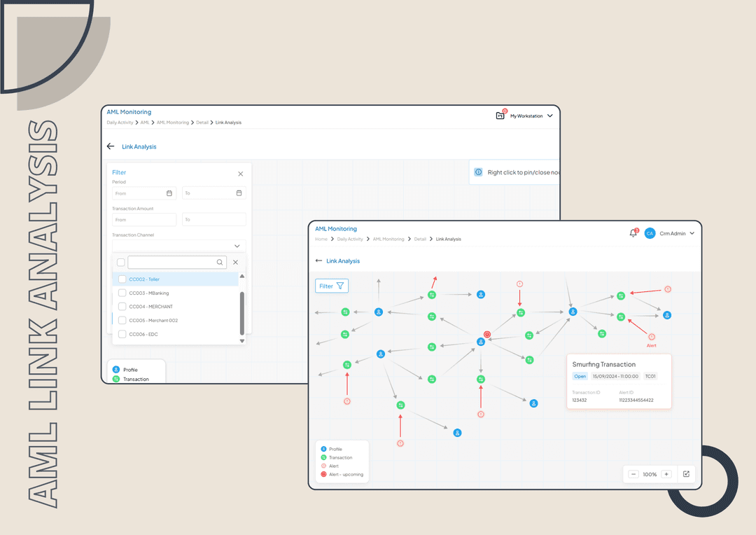Click the Transaction Amount From field
Screen dimensions: 756x535
(143, 220)
